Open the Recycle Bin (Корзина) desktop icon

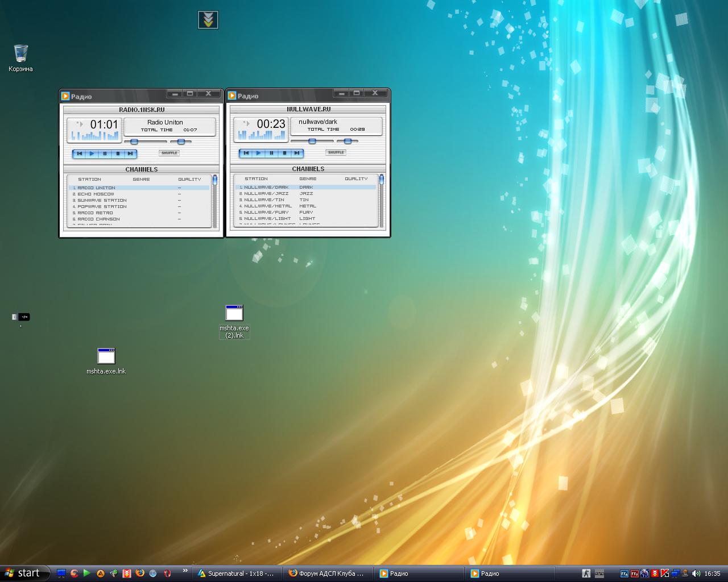pos(21,54)
